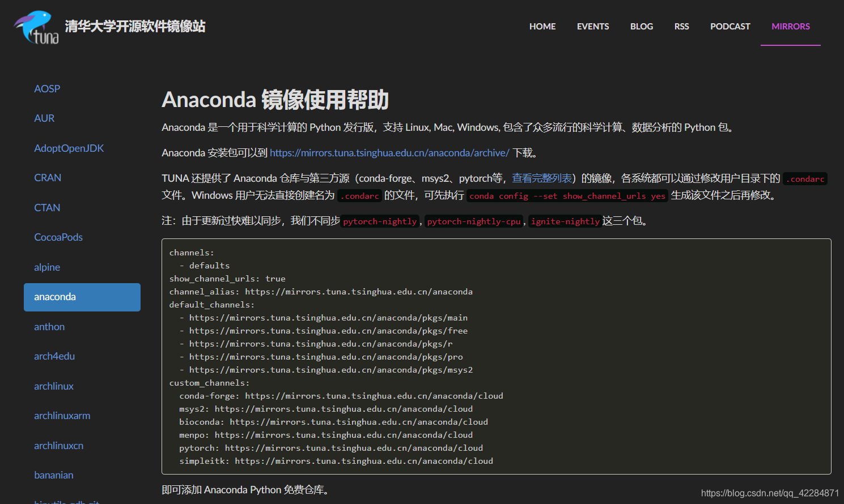Click the bioconda channel line

[x=334, y=422]
